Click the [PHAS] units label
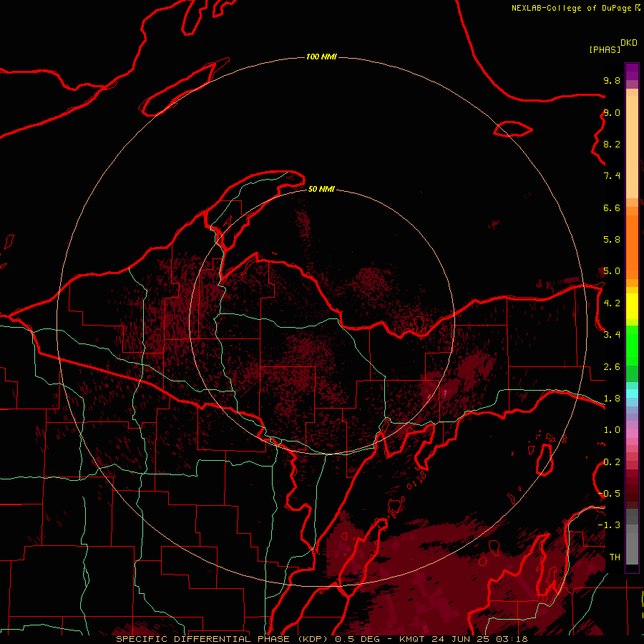Viewport: 644px width, 644px height. coord(605,50)
